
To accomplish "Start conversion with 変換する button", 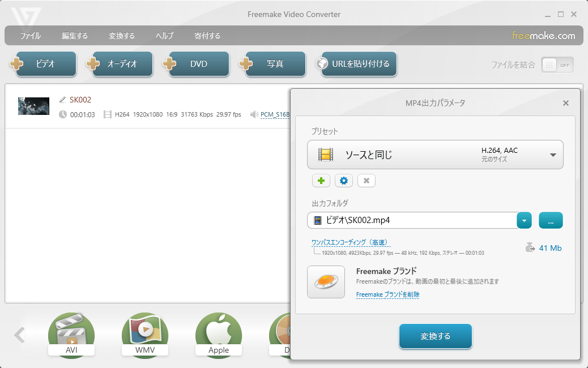I will tap(436, 336).
